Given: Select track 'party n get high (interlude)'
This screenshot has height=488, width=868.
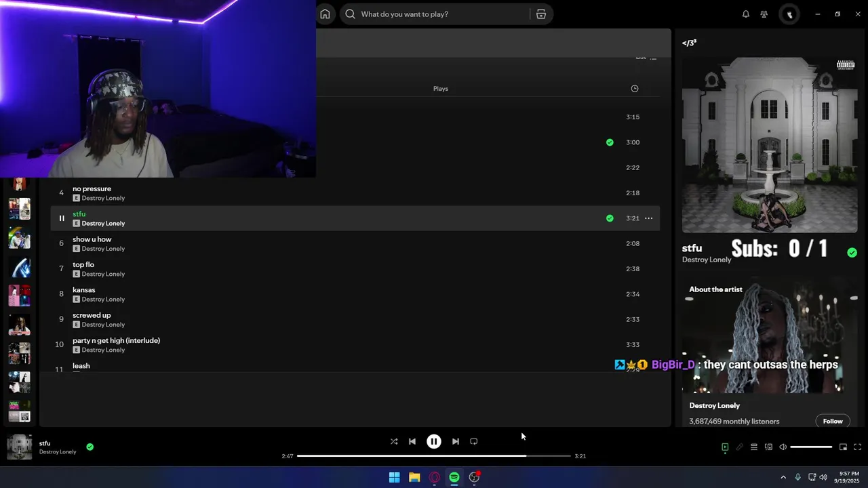Looking at the screenshot, I should click(x=117, y=341).
